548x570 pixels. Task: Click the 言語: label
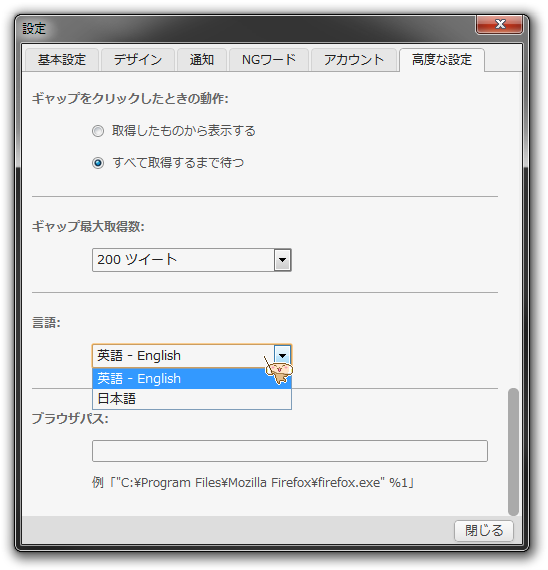coord(46,322)
